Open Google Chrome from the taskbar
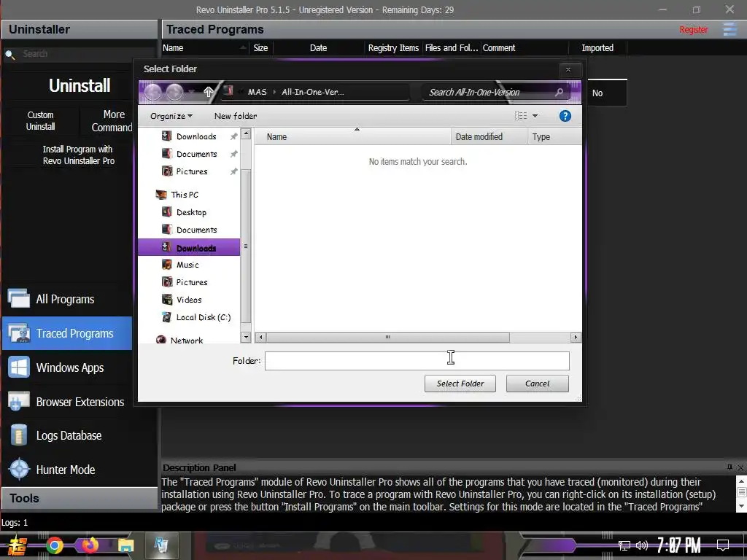 click(x=55, y=545)
